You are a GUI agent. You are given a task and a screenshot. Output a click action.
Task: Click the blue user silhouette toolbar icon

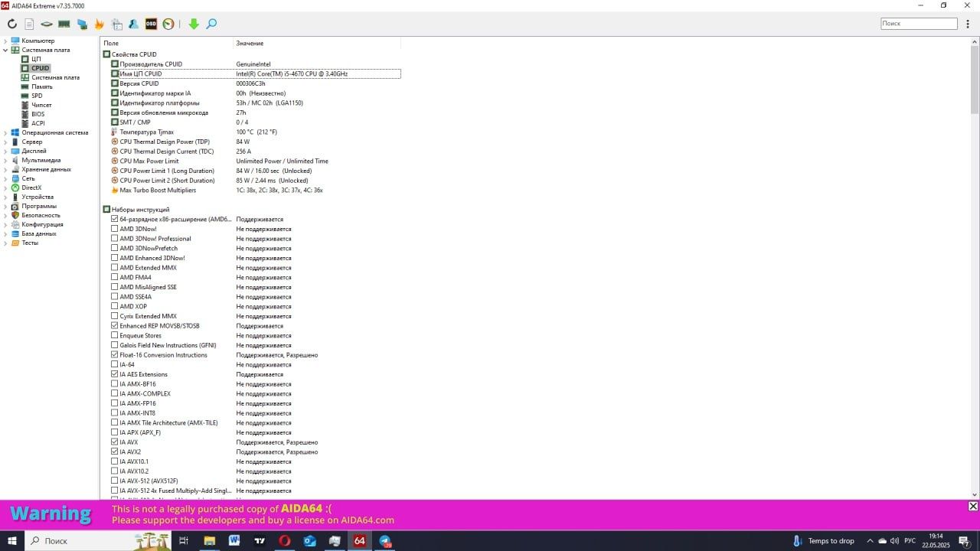[x=133, y=24]
